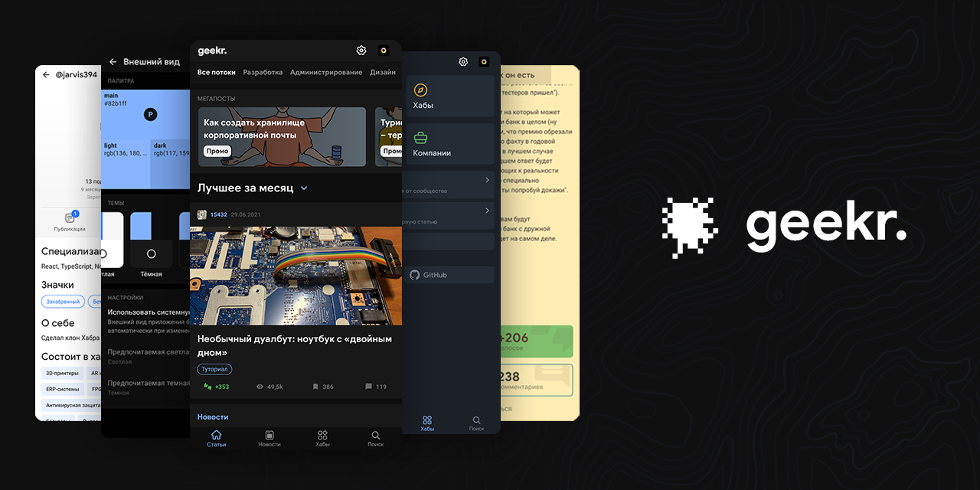The width and height of the screenshot is (980, 490).
Task: Open Предпочитаемая светлая setting
Action: [149, 356]
